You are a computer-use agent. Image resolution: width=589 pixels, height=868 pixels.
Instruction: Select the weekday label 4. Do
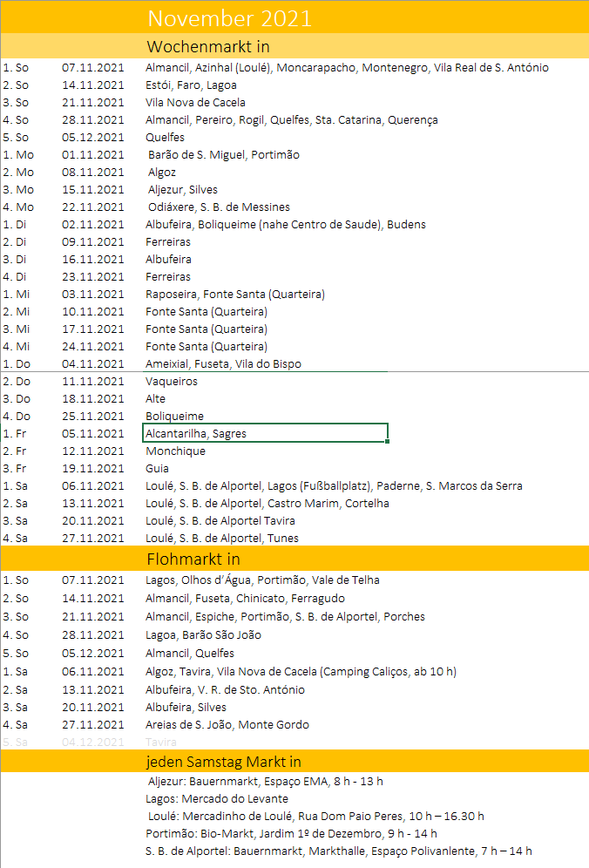click(17, 416)
